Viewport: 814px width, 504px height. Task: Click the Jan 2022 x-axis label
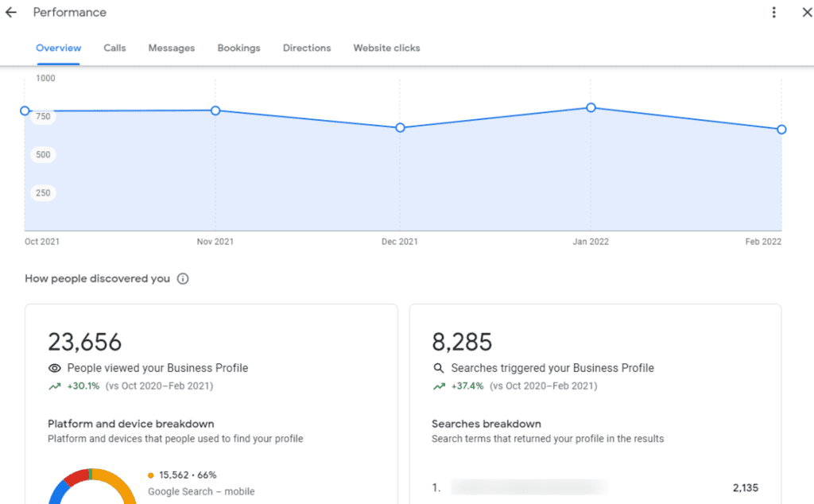(x=591, y=242)
